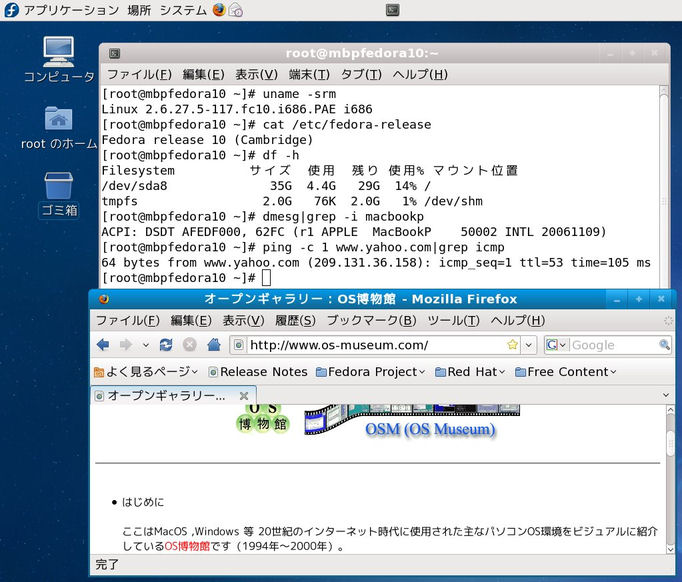Open アプリケーション menu in top panel
682x582 pixels.
pyautogui.click(x=71, y=10)
